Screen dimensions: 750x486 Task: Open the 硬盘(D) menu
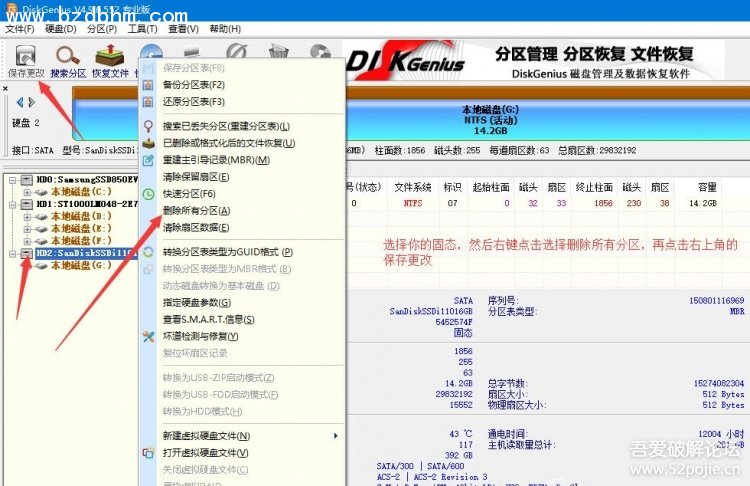coord(61,29)
